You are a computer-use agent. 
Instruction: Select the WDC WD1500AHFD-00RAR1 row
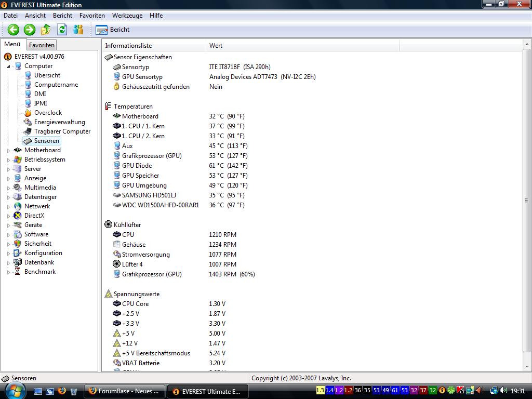point(179,205)
